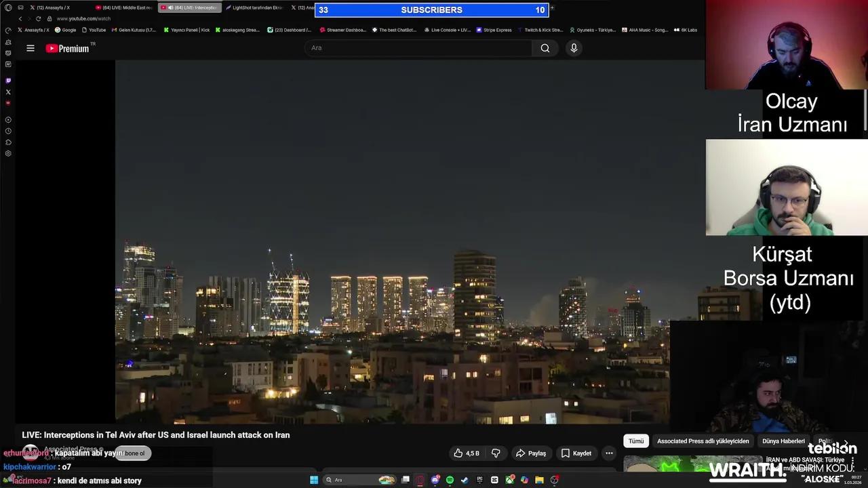Dislike the live video

[x=496, y=453]
